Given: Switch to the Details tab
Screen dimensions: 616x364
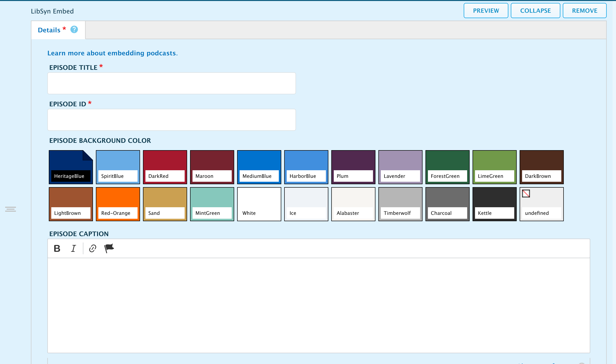Looking at the screenshot, I should (x=49, y=30).
